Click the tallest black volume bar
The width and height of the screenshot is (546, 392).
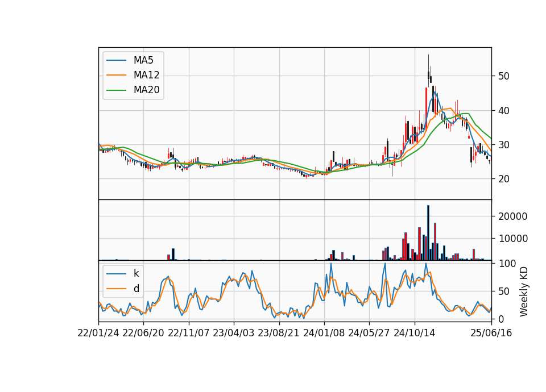point(428,233)
